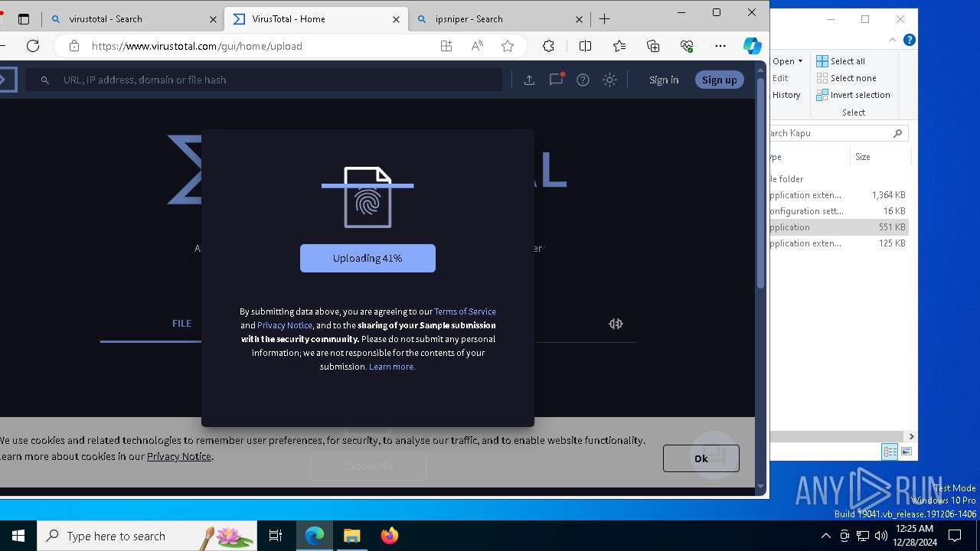The image size is (980, 551).
Task: Switch Explorer to details view icon
Action: 890,452
